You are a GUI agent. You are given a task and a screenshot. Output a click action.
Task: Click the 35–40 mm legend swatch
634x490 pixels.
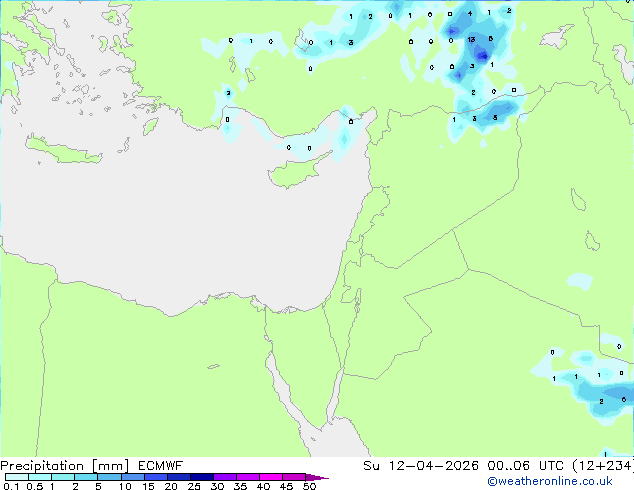[x=248, y=477]
